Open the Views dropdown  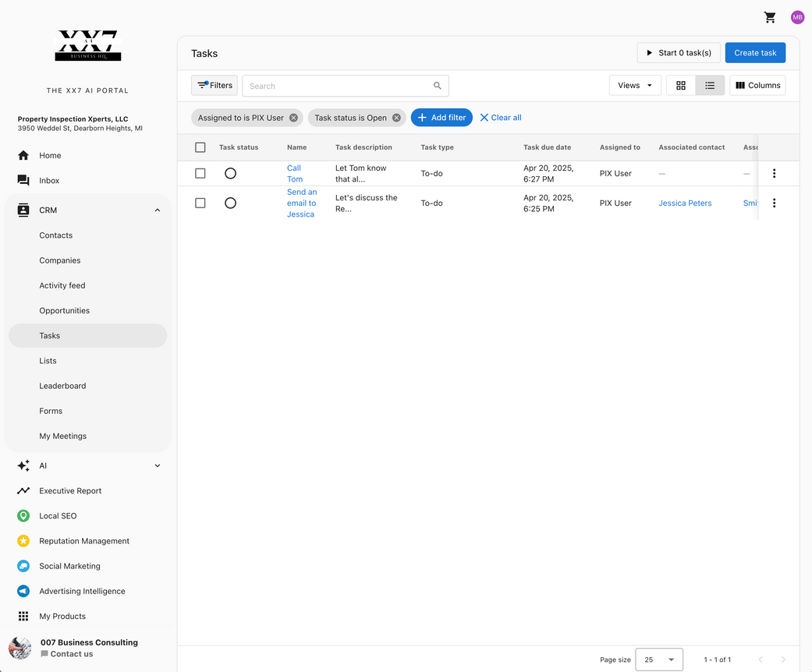[635, 86]
